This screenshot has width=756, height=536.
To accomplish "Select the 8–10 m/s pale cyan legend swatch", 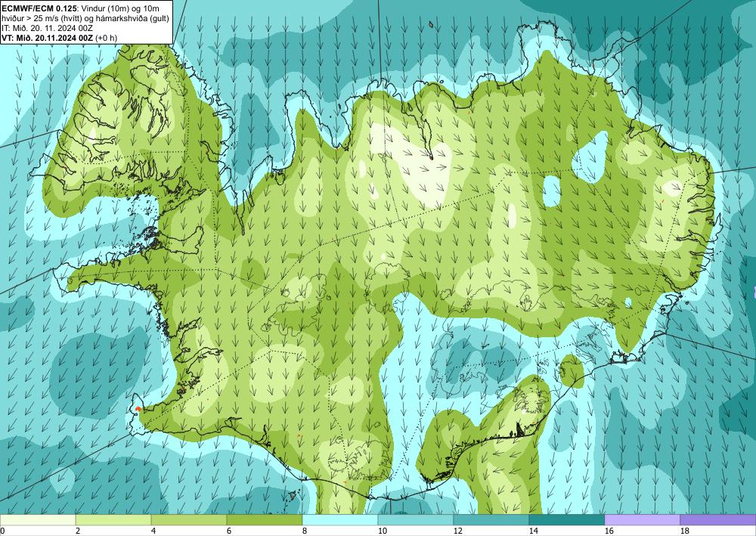I will point(340,519).
